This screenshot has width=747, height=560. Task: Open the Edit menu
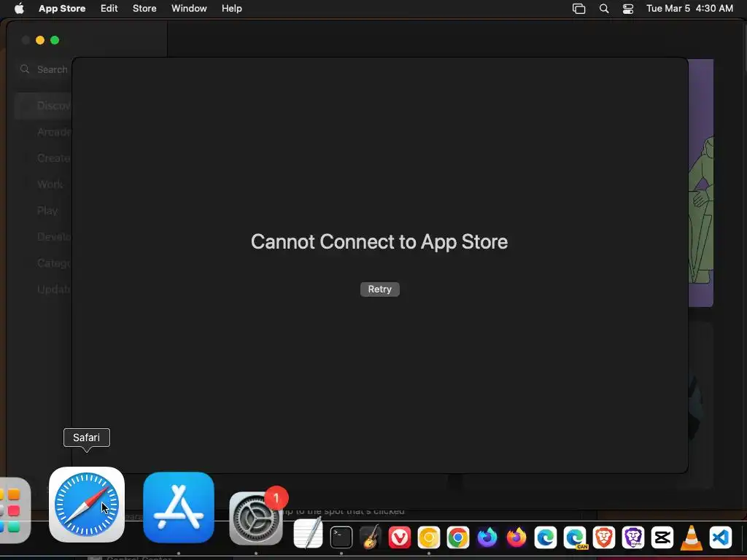(x=109, y=9)
